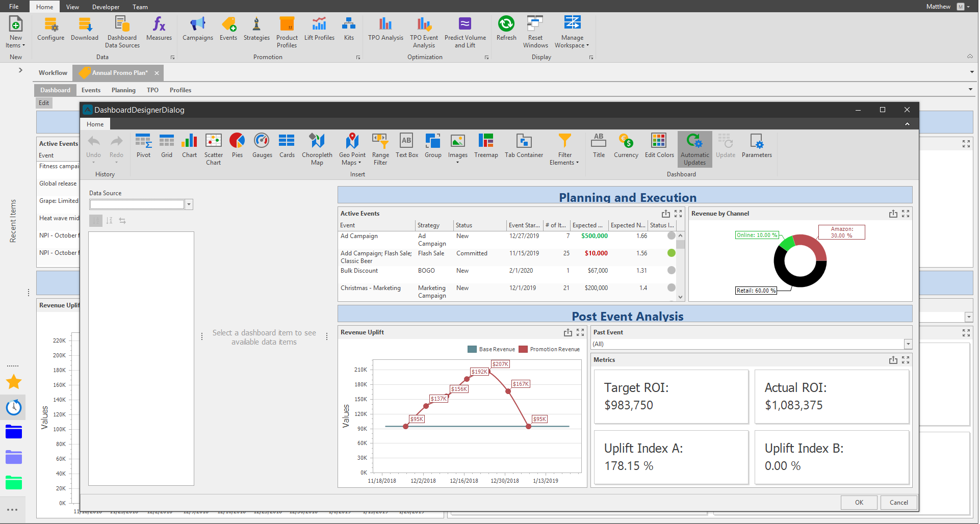The height and width of the screenshot is (524, 980).
Task: Open TPO Analysis tool
Action: pos(385,30)
